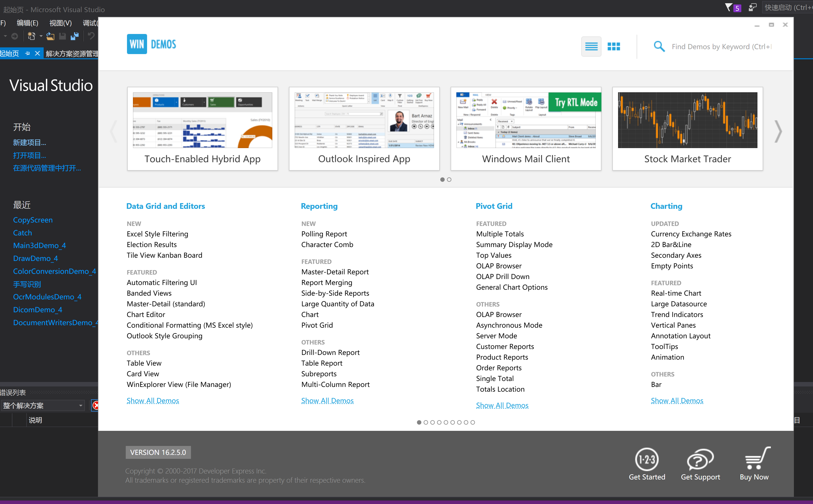Click the Buy Now cart icon
Screen dimensions: 813x504
pyautogui.click(x=757, y=458)
